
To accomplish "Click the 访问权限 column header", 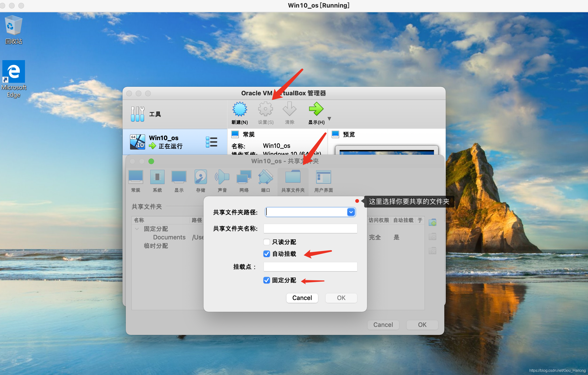I will tap(379, 220).
